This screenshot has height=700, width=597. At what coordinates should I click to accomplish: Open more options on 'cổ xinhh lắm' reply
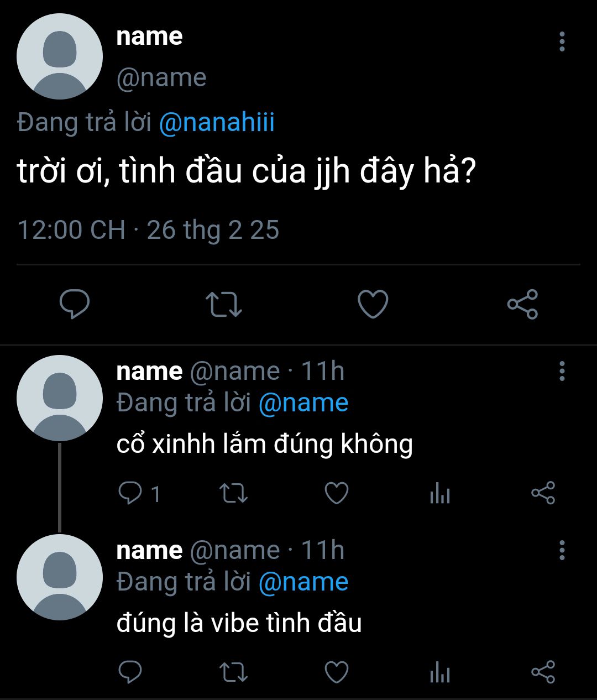tap(562, 371)
